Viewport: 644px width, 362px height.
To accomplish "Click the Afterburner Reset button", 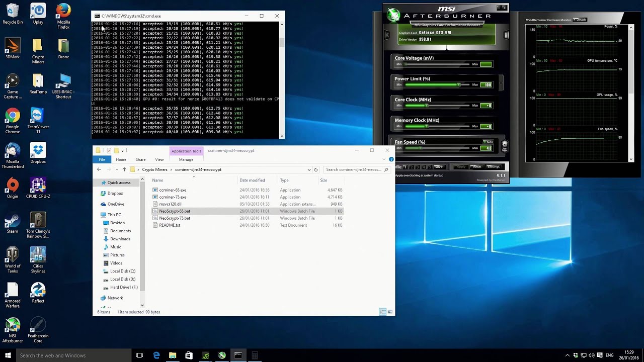I will 477,167.
